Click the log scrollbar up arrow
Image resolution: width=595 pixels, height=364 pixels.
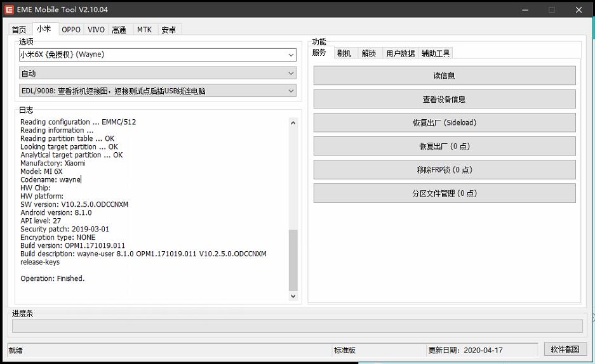click(x=293, y=123)
